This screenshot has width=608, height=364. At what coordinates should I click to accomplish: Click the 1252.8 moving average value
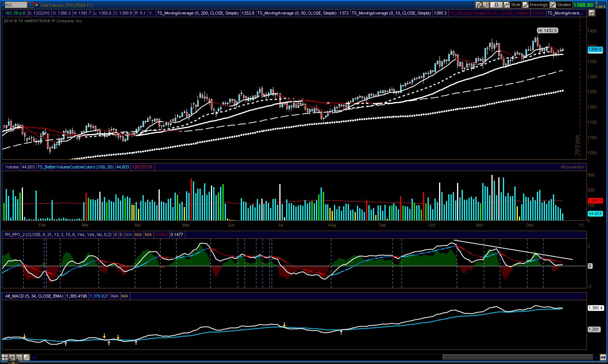click(248, 13)
